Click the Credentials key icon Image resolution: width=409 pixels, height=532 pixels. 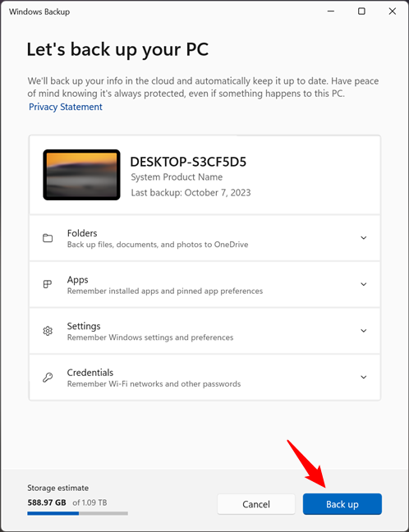click(48, 378)
